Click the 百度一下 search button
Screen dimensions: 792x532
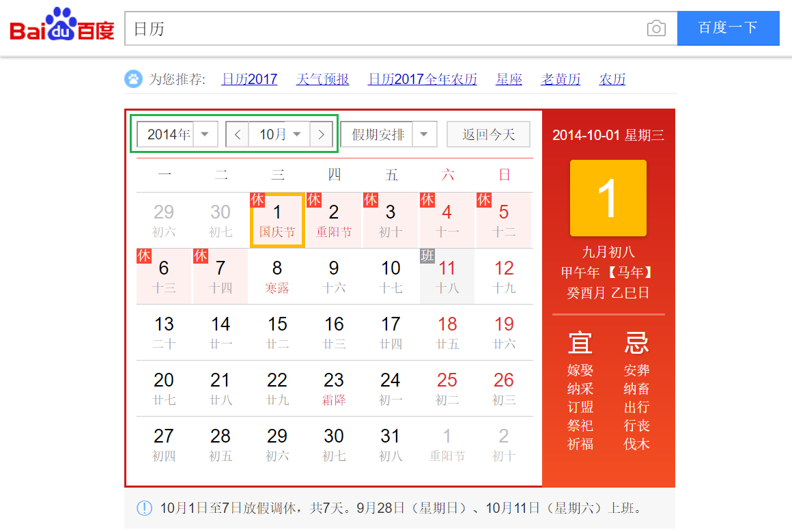(728, 29)
